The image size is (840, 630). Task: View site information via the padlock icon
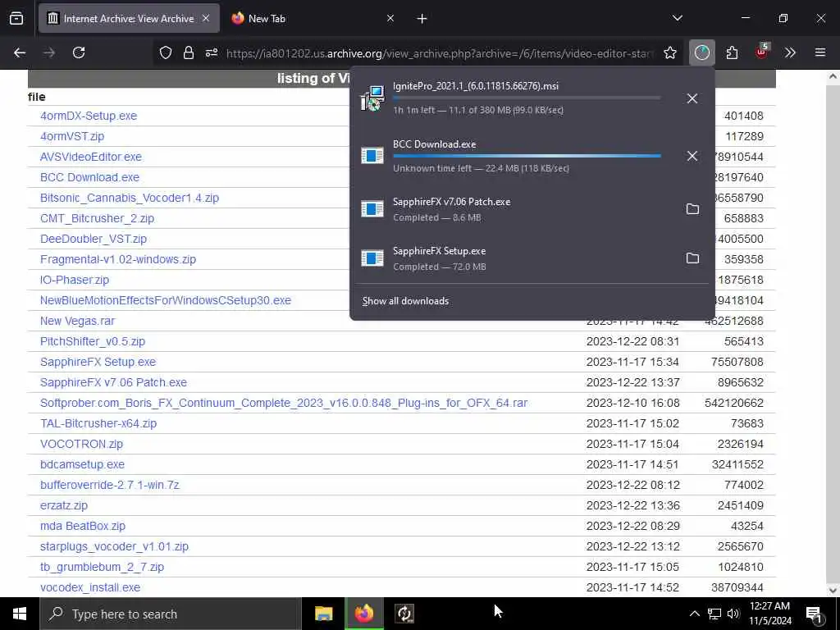(x=188, y=52)
